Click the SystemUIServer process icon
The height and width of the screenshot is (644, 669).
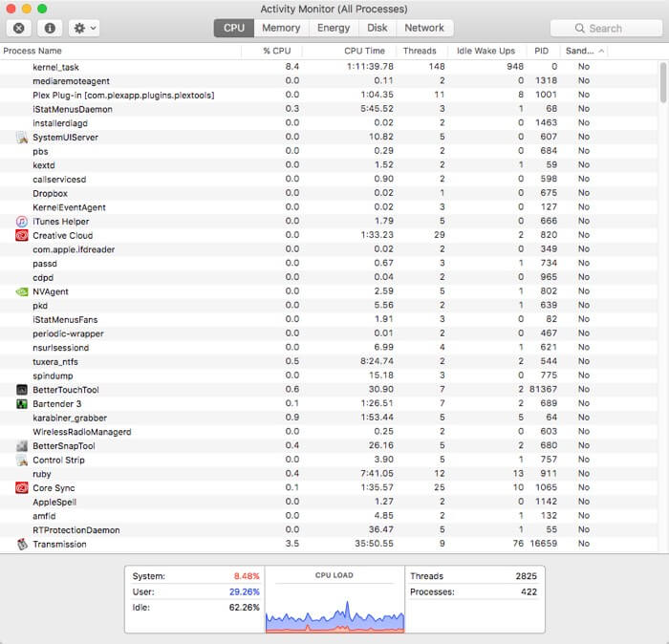pyautogui.click(x=22, y=138)
